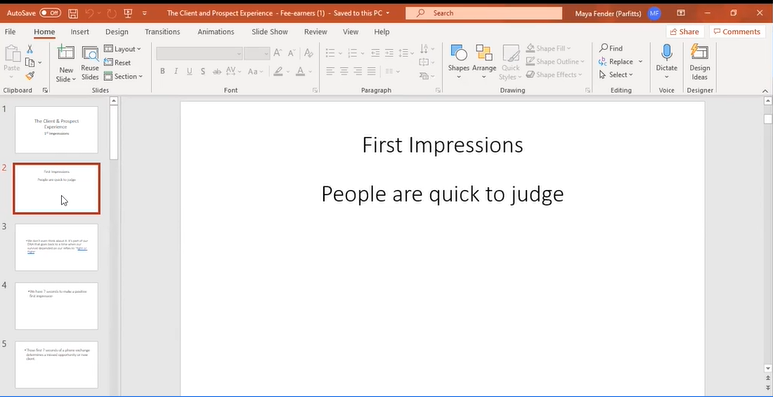Image resolution: width=773 pixels, height=397 pixels.
Task: Click the Comments button
Action: tap(737, 32)
